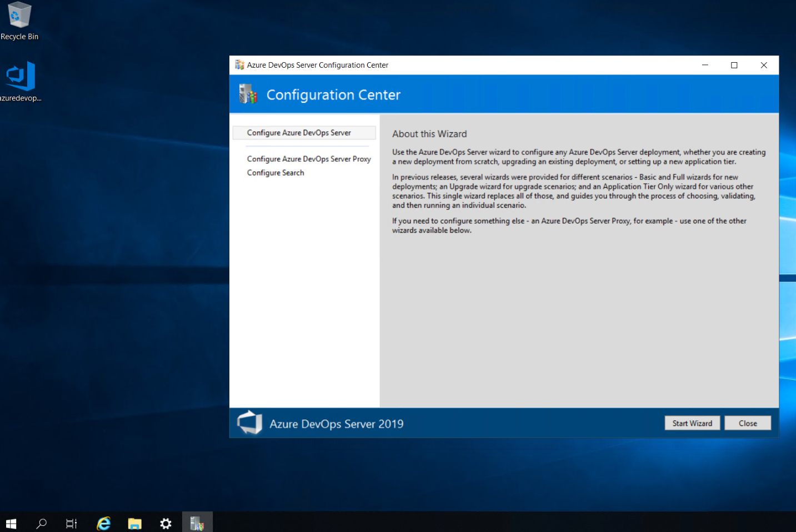Click paragraph starting 'If you need to configure'
Image resolution: width=796 pixels, height=532 pixels.
click(569, 225)
